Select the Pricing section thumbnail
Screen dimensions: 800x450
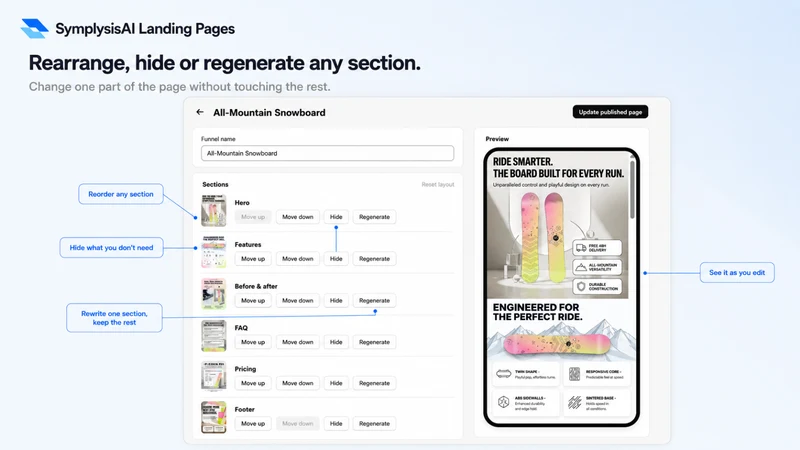[214, 377]
